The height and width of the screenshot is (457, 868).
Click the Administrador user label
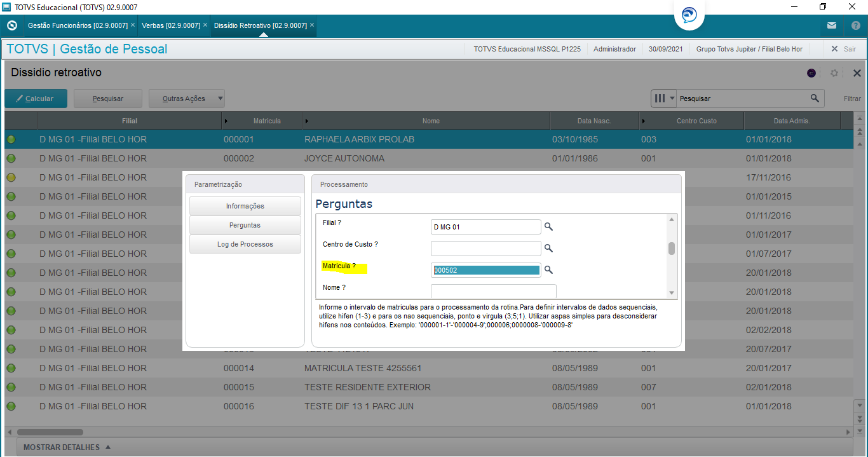pos(614,49)
